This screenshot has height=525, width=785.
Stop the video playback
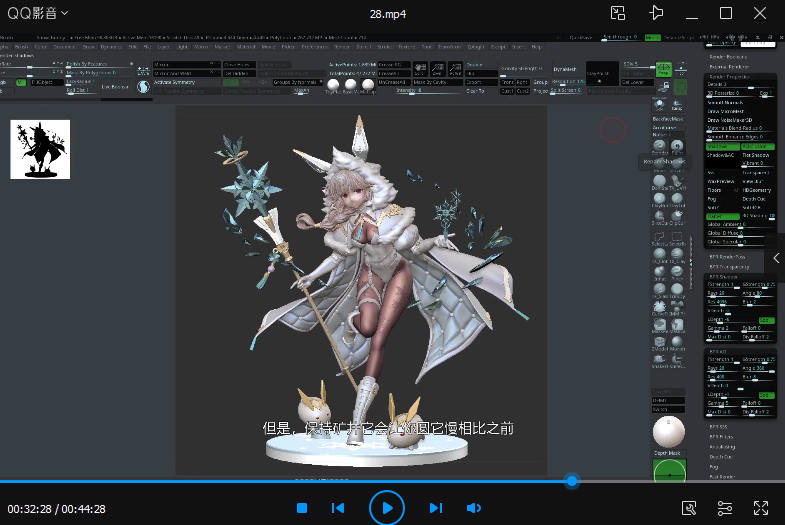click(302, 508)
